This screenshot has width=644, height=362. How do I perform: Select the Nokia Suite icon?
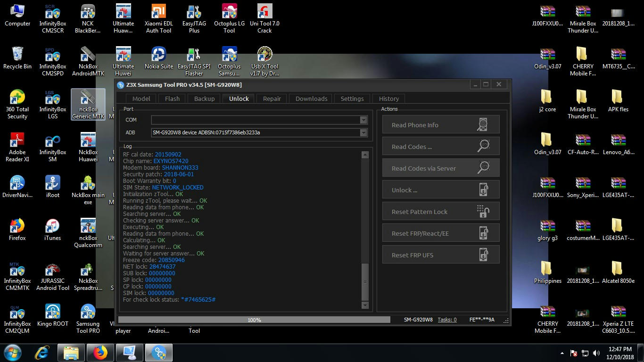158,58
